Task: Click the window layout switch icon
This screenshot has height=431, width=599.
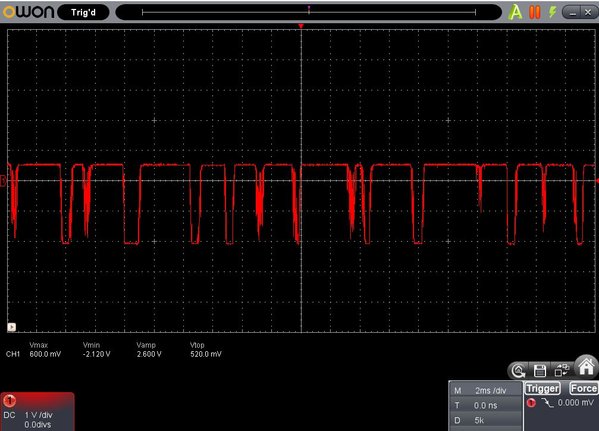Action: pyautogui.click(x=562, y=370)
